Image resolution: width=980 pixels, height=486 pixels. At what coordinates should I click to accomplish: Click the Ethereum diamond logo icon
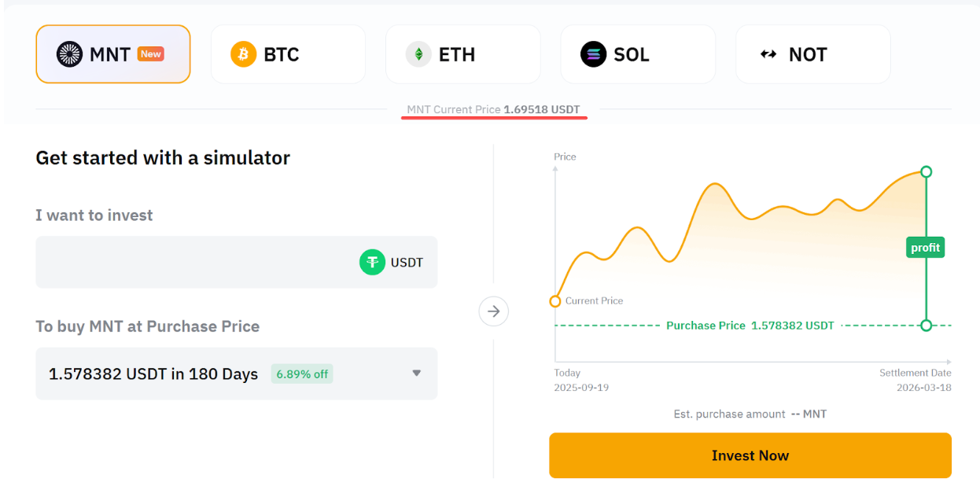point(418,54)
